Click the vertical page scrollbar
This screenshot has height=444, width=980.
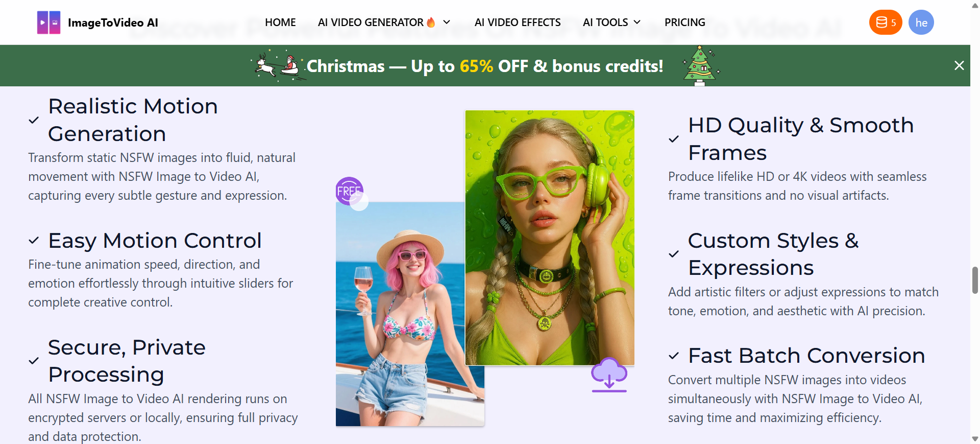point(975,280)
